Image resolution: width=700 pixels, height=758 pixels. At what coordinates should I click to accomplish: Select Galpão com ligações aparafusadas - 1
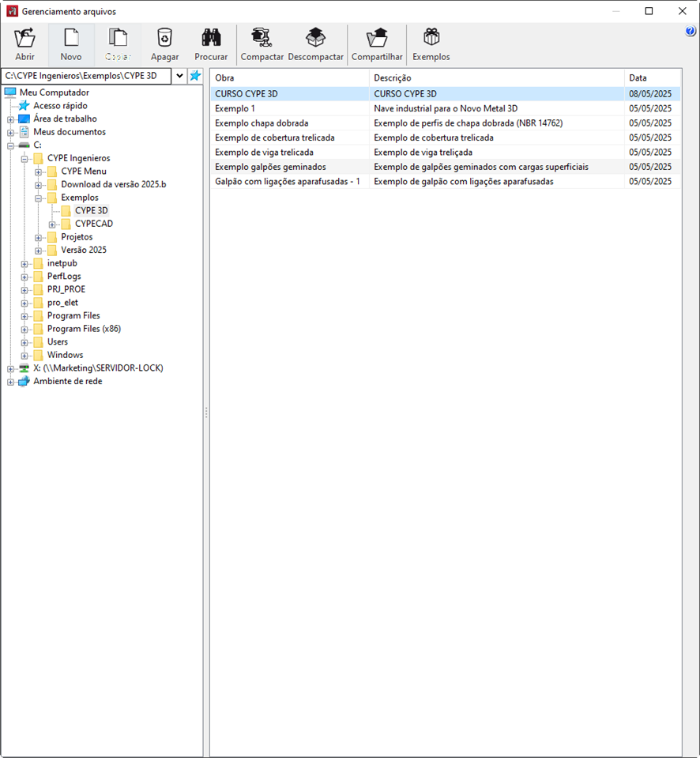[288, 181]
